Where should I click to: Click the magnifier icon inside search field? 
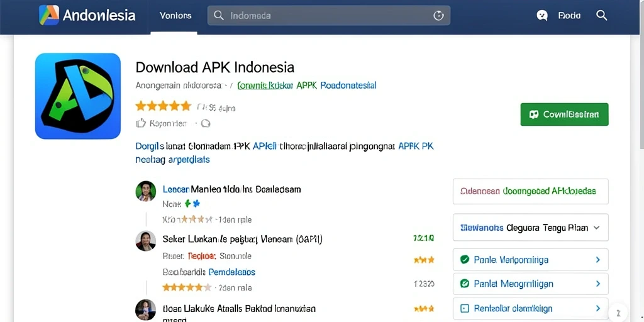click(219, 16)
